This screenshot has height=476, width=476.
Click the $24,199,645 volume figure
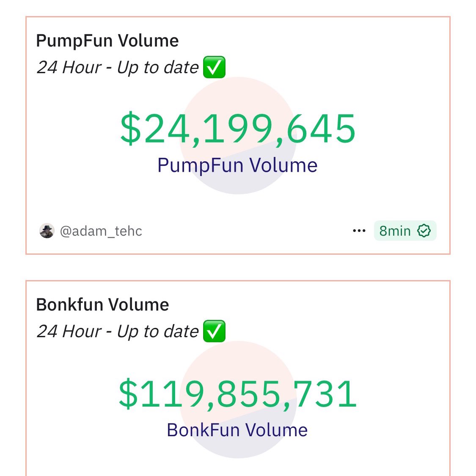[238, 129]
